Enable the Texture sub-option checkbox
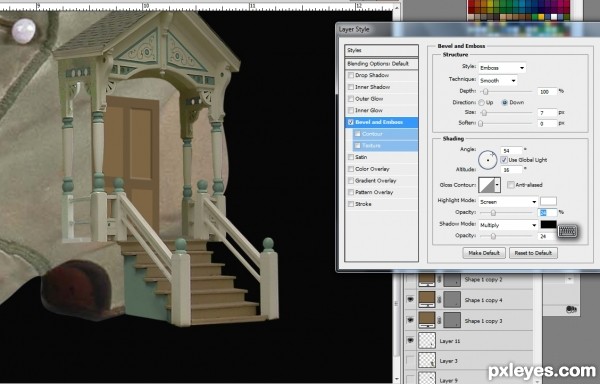The height and width of the screenshot is (384, 600). click(357, 146)
